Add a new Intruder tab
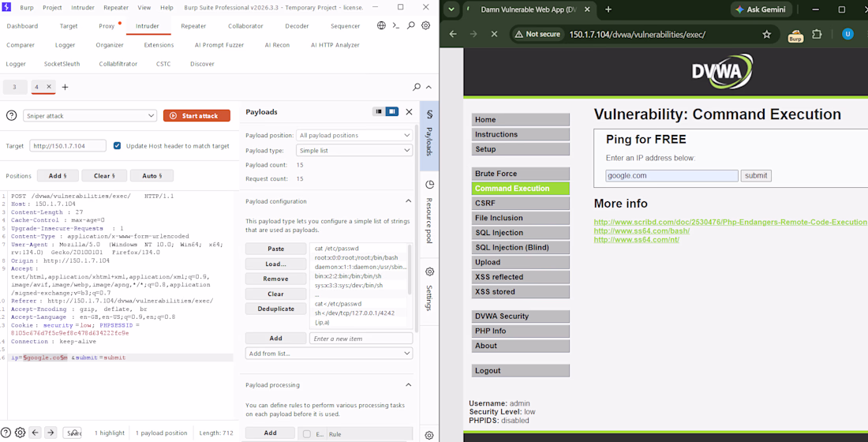This screenshot has width=868, height=442. click(x=65, y=87)
